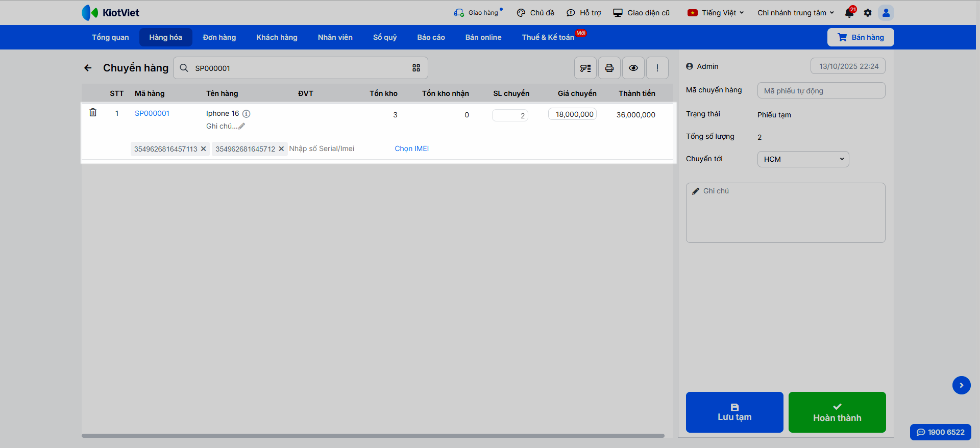This screenshot has height=448, width=980.
Task: Click the Phiếu tạm status text
Action: click(x=774, y=115)
